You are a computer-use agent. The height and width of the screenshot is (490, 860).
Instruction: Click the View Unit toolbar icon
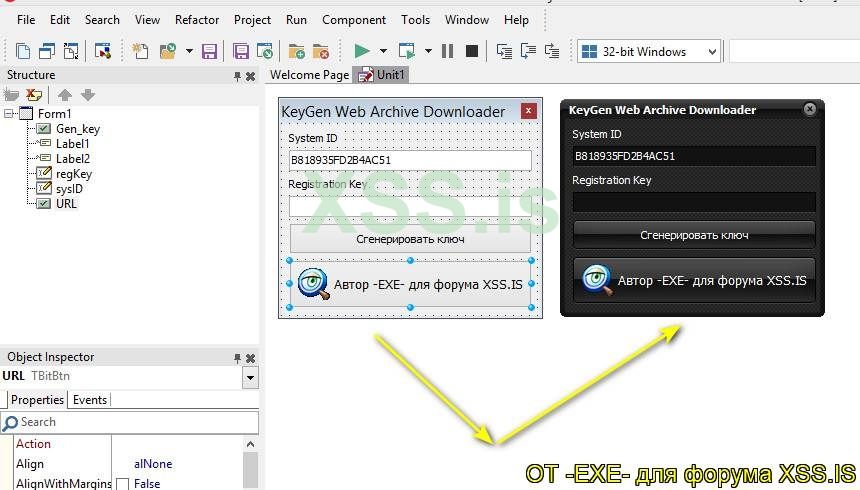point(23,52)
